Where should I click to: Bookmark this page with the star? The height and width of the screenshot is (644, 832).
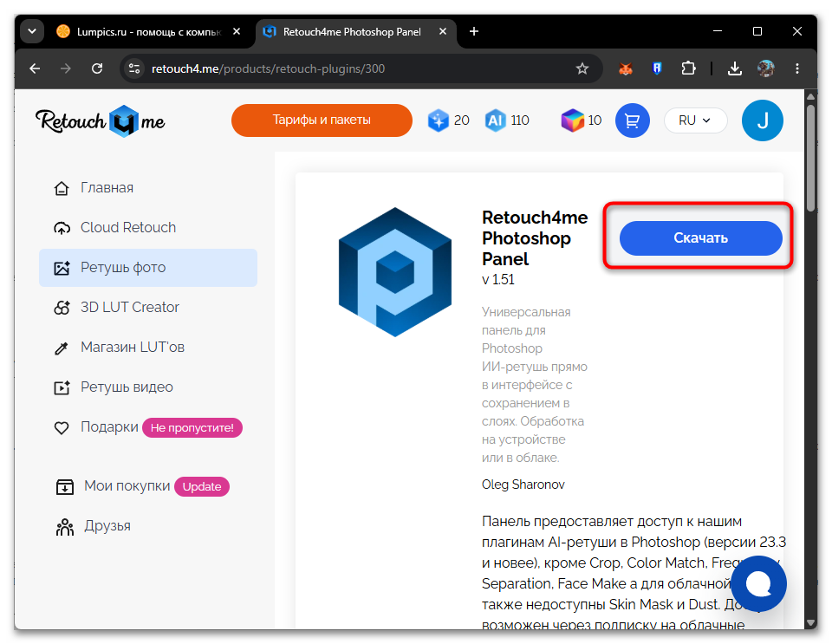pyautogui.click(x=582, y=68)
